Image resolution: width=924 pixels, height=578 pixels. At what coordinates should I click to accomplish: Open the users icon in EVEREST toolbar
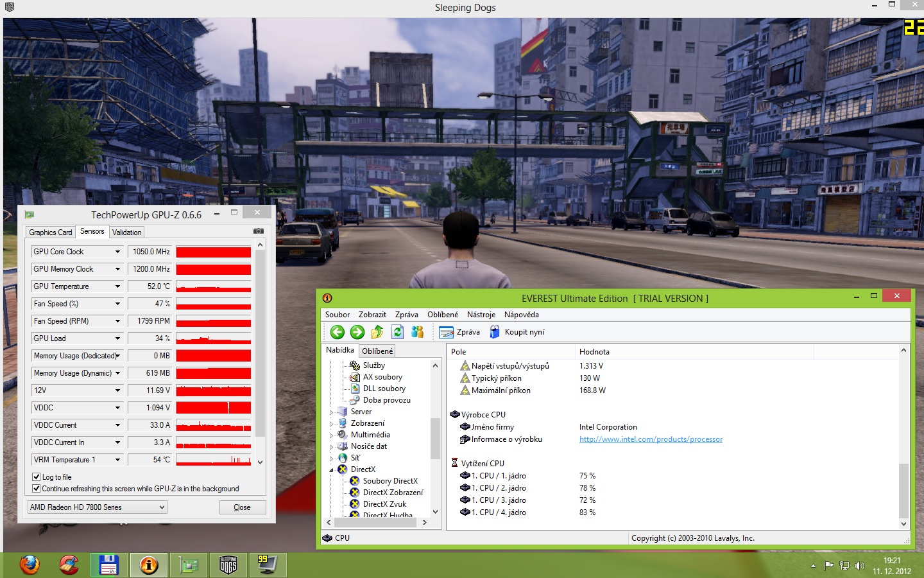[x=418, y=332]
